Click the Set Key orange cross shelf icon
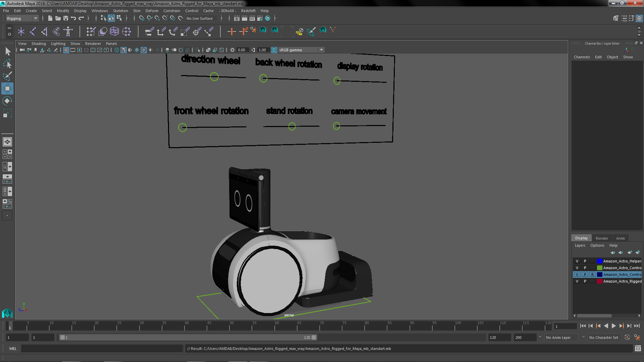The width and height of the screenshot is (644, 362). [x=231, y=32]
